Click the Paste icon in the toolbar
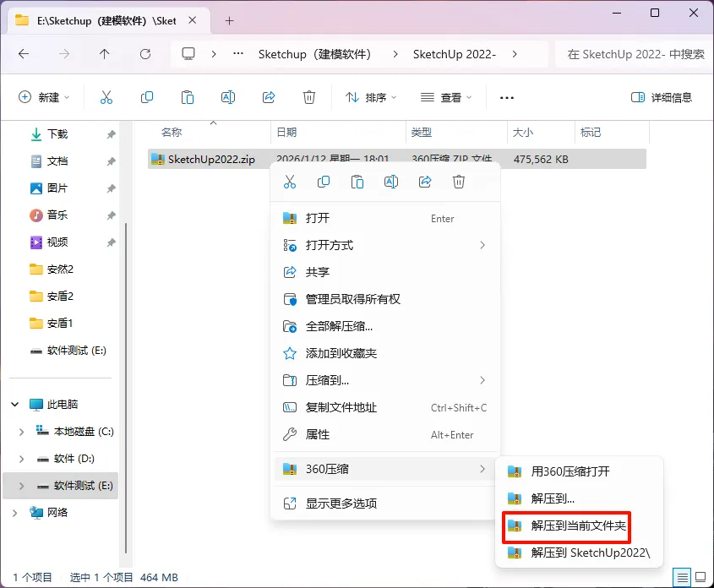 click(x=188, y=97)
